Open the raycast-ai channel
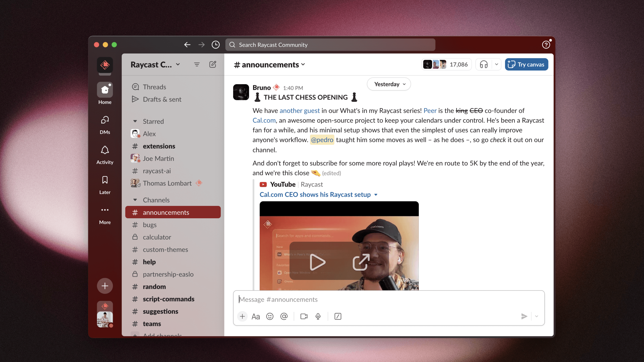The width and height of the screenshot is (644, 362). tap(173, 171)
